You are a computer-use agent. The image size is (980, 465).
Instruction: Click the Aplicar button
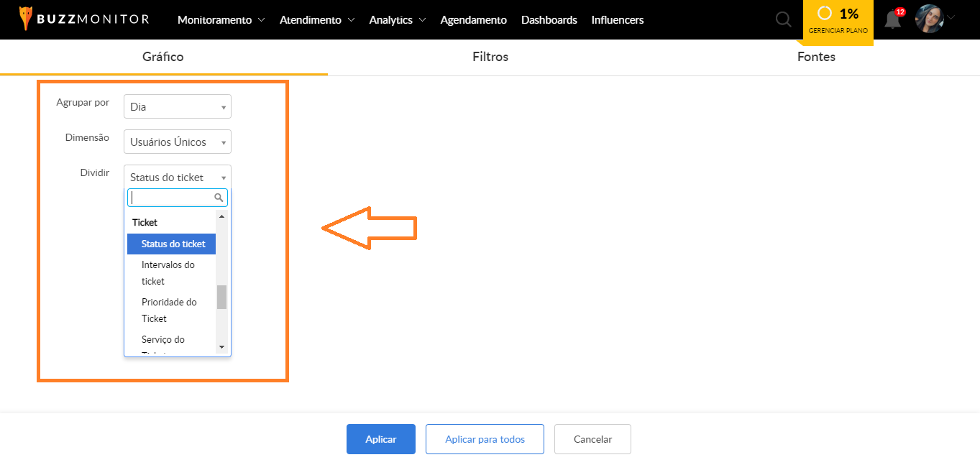pyautogui.click(x=381, y=439)
